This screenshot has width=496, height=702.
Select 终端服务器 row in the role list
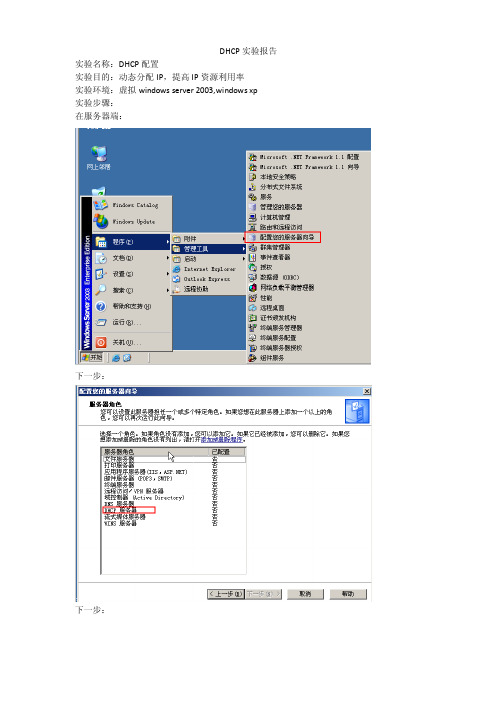tap(174, 484)
